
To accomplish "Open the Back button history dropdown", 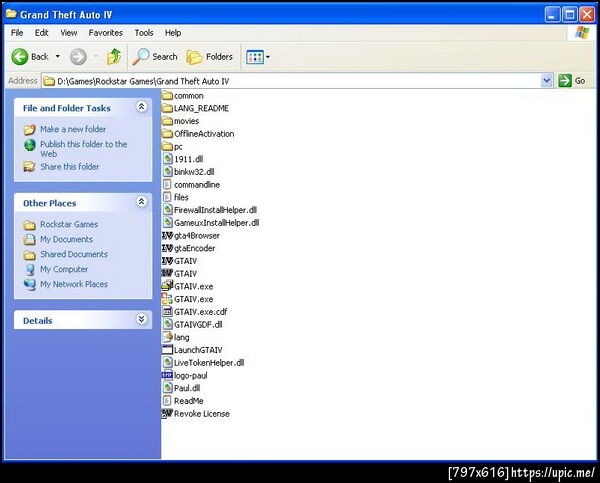I will [58, 57].
